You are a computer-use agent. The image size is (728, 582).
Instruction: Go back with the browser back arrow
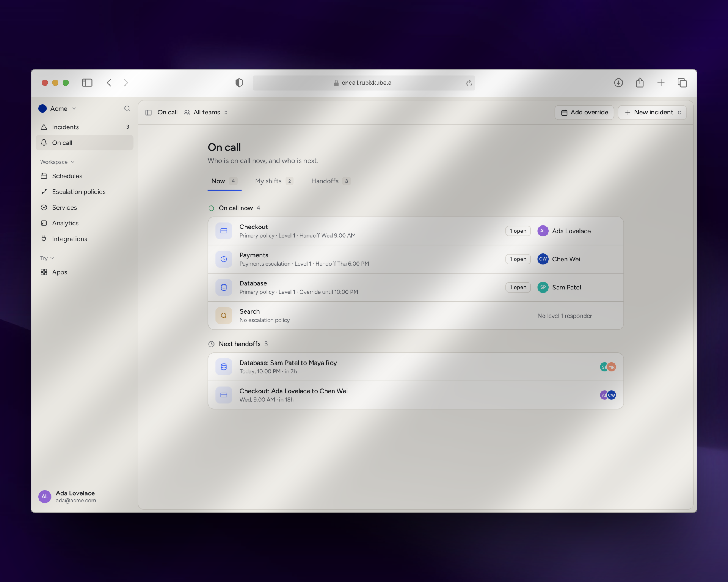[x=109, y=83]
